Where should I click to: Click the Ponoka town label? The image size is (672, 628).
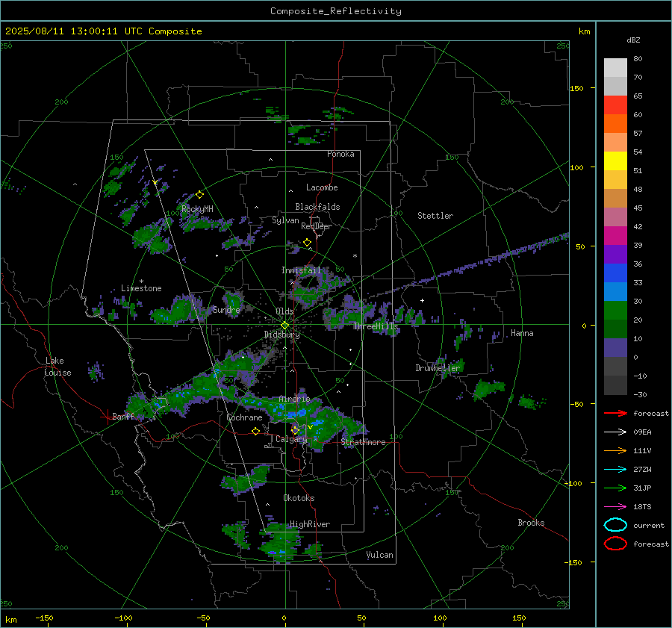(340, 154)
